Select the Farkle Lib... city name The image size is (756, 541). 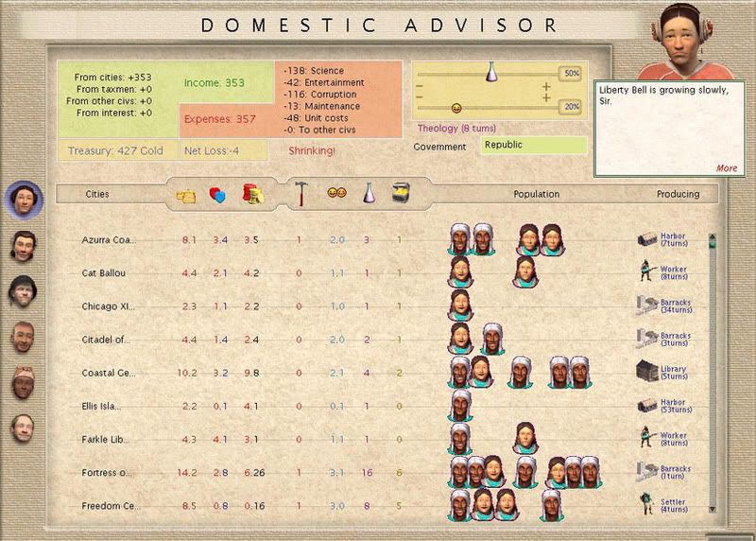pyautogui.click(x=106, y=440)
